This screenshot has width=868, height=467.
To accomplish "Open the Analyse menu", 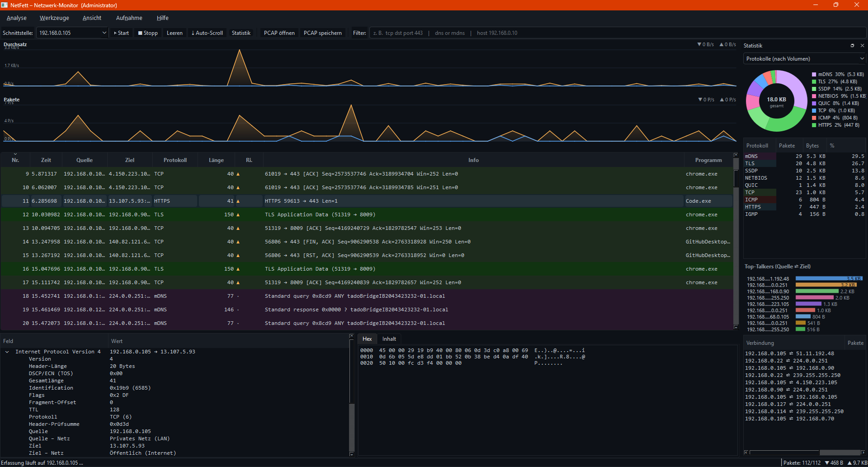I will pos(17,18).
